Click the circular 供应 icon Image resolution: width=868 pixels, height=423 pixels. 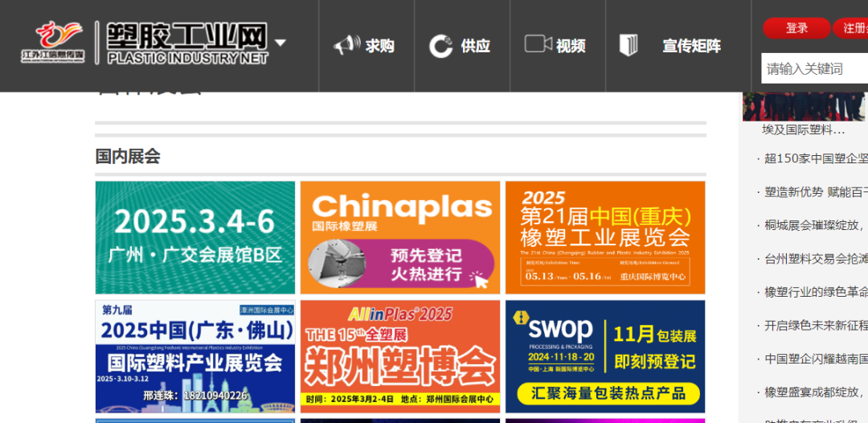click(441, 46)
